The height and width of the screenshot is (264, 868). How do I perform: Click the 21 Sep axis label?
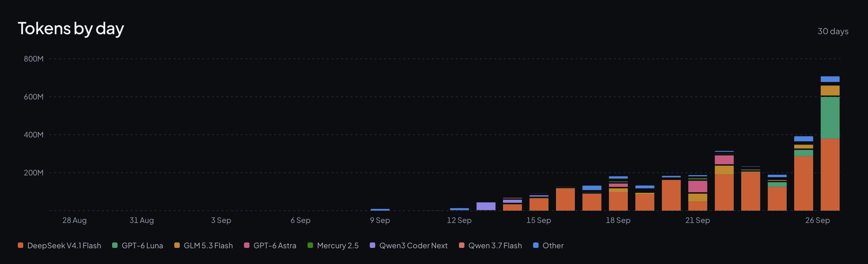coord(697,220)
